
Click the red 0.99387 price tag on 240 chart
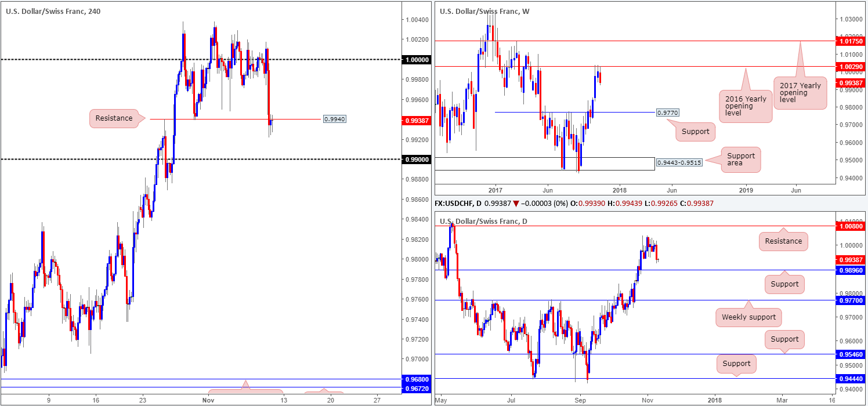pyautogui.click(x=417, y=121)
